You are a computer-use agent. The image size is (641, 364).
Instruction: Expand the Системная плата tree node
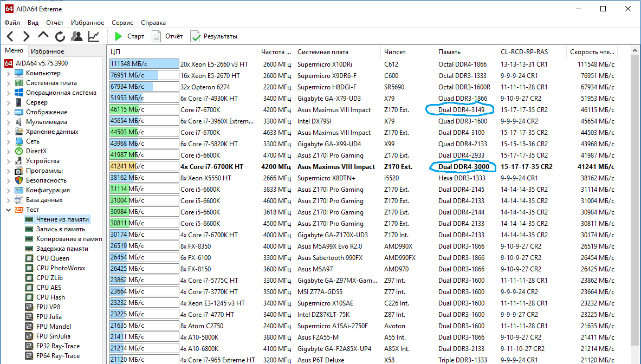(9, 83)
